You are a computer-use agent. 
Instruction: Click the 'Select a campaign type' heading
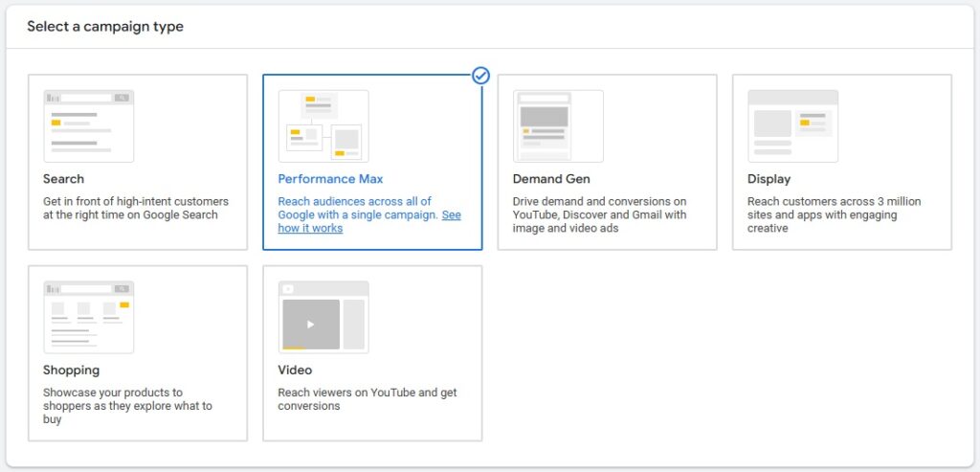105,26
